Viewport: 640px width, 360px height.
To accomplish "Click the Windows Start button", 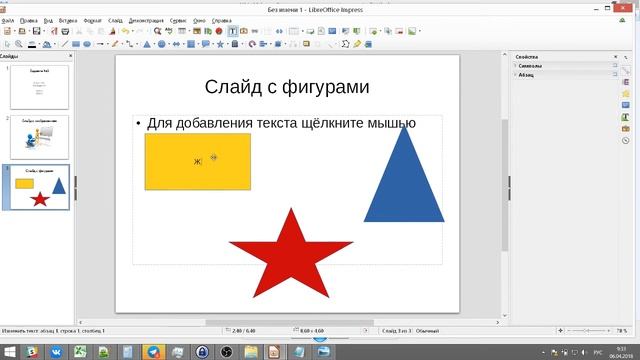I will click(x=9, y=352).
